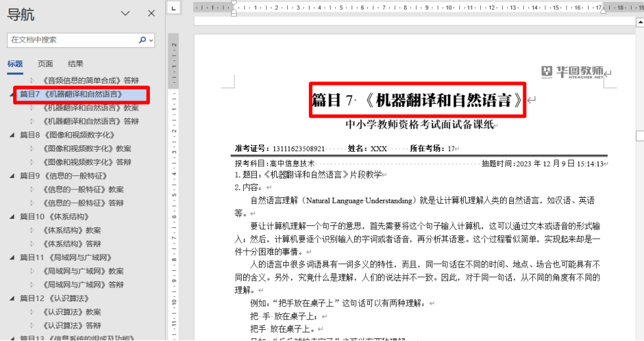Click the 华图教师 logo in page header
This screenshot has height=341, width=644.
point(573,72)
